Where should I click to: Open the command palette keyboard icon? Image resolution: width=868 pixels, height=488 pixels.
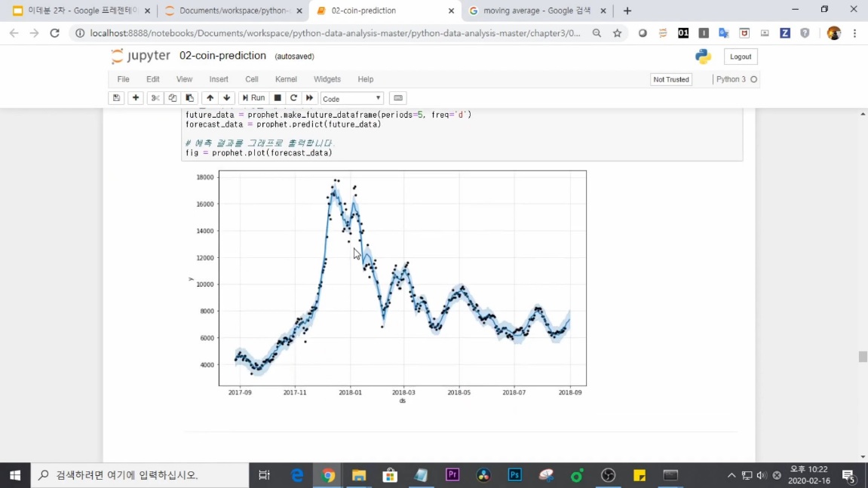pos(398,98)
